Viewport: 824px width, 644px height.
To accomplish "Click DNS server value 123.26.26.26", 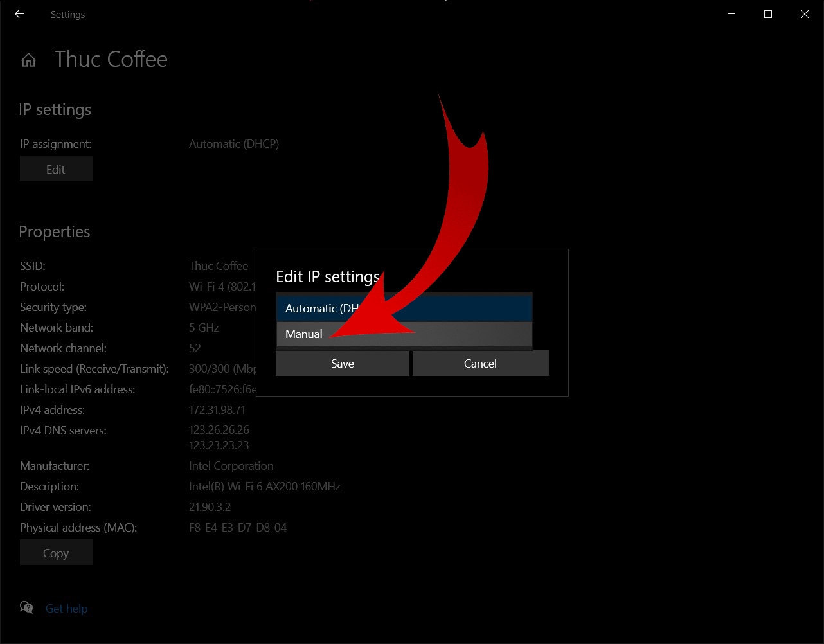I will [x=219, y=429].
